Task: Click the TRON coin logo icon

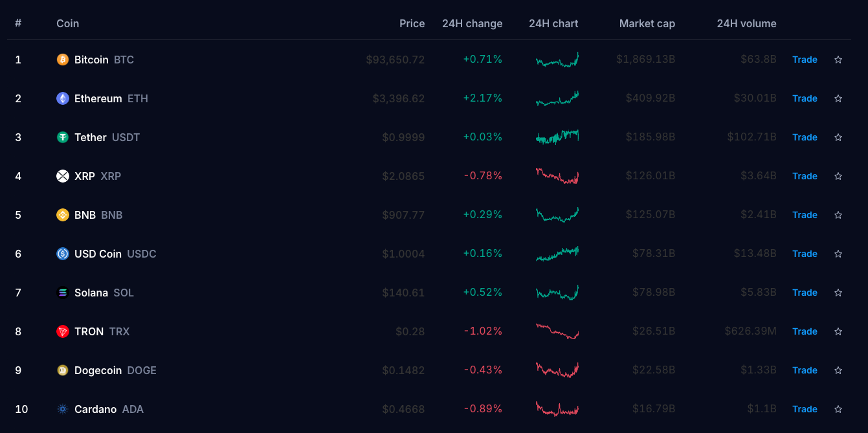Action: click(x=63, y=331)
